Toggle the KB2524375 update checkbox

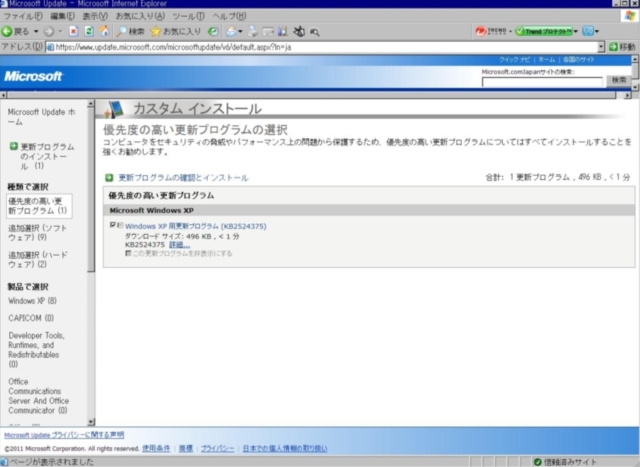113,225
